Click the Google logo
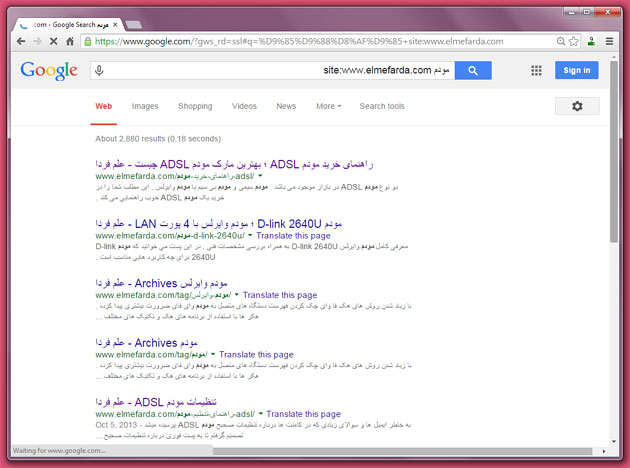The image size is (630, 468). (x=48, y=70)
